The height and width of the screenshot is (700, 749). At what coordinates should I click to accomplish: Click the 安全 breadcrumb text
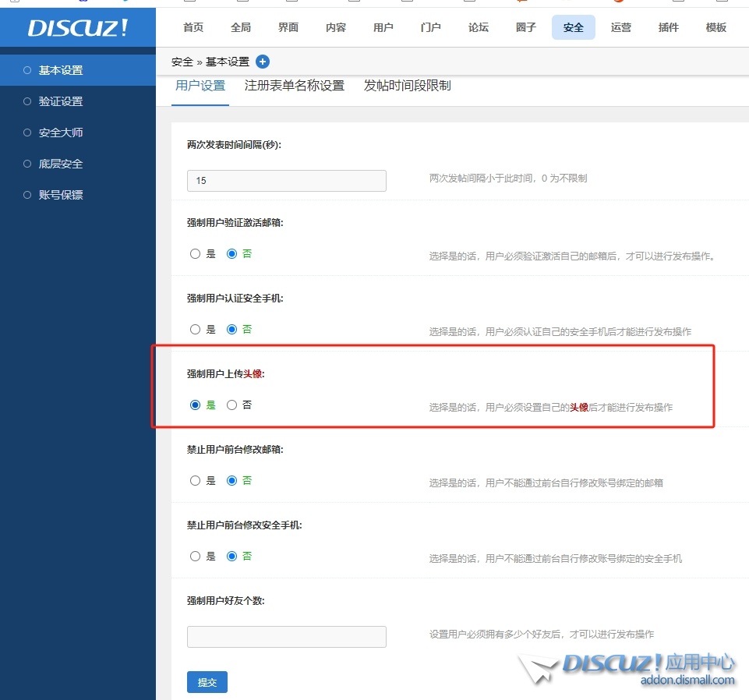[x=182, y=62]
